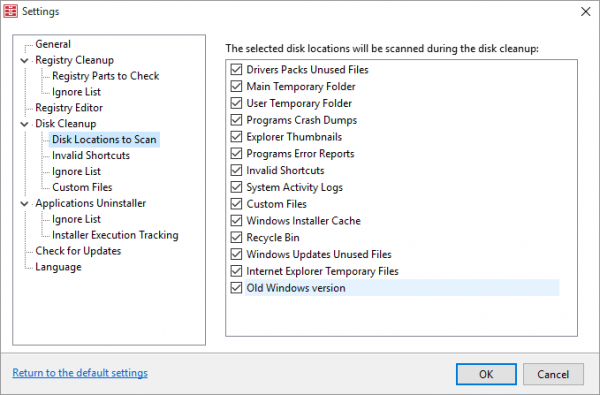Open Registry Editor settings
Viewport: 600px width, 395px height.
click(69, 108)
